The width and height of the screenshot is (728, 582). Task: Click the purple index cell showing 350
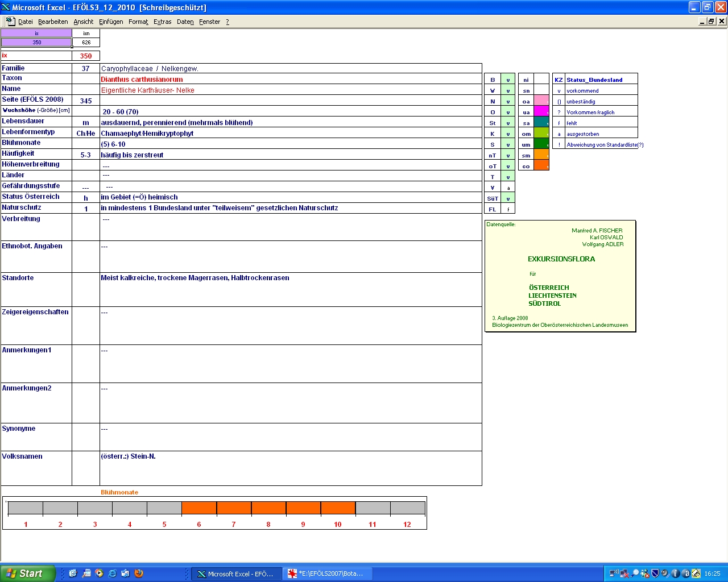(36, 42)
